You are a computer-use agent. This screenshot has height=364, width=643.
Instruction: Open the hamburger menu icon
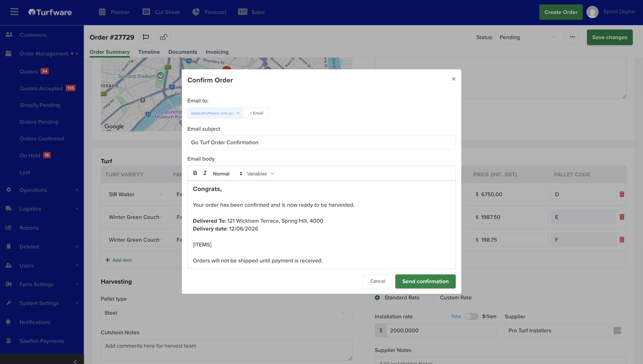(x=14, y=12)
